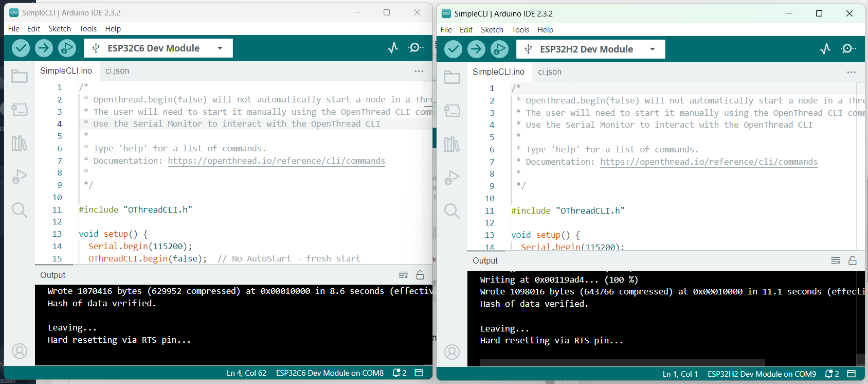868x384 pixels.
Task: Upload sketch to the ESP32H2 board
Action: [x=476, y=49]
